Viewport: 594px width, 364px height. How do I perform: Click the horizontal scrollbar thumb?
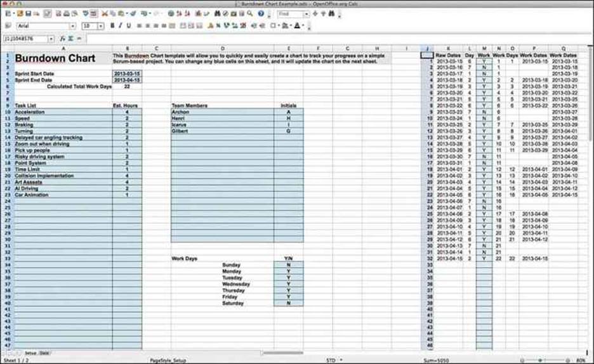click(282, 353)
